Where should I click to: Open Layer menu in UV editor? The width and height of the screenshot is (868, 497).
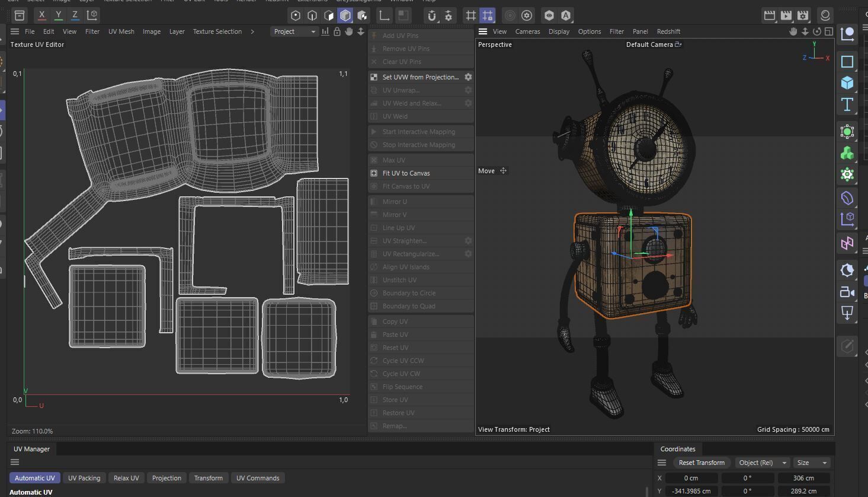pos(177,31)
